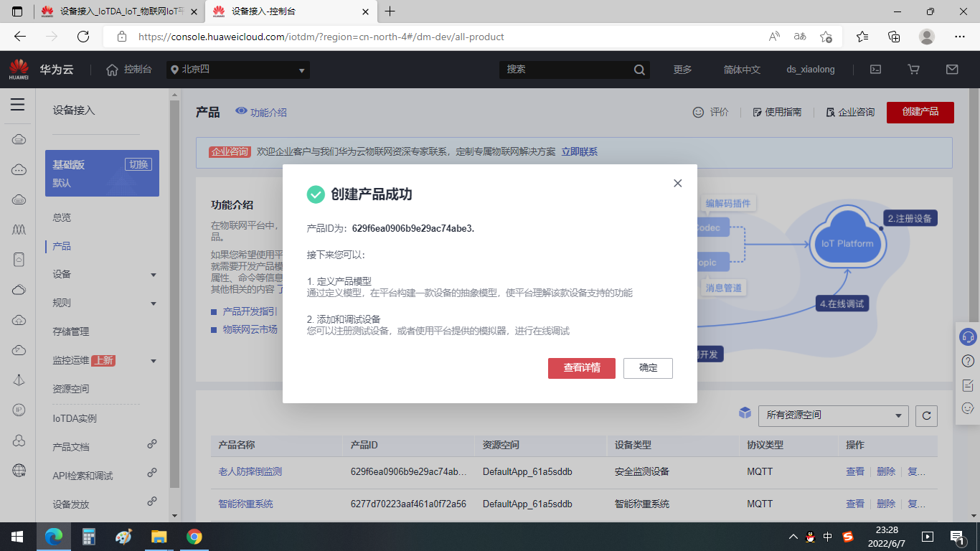Launch Google Chrome from the taskbar
The height and width of the screenshot is (551, 980).
(194, 537)
